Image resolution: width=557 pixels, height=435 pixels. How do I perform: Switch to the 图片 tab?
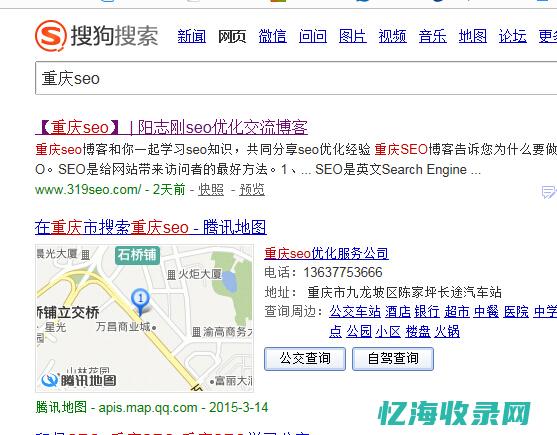(x=352, y=36)
